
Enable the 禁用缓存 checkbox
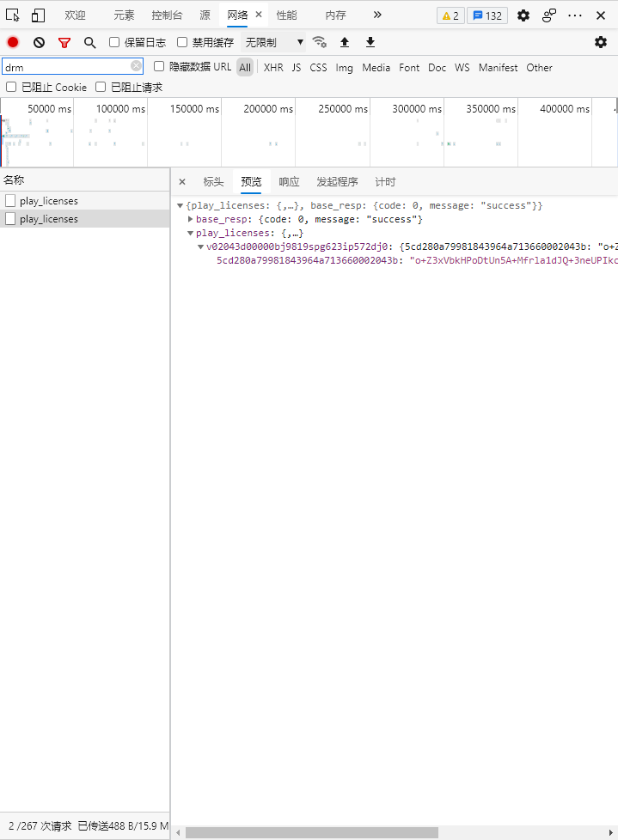click(182, 42)
